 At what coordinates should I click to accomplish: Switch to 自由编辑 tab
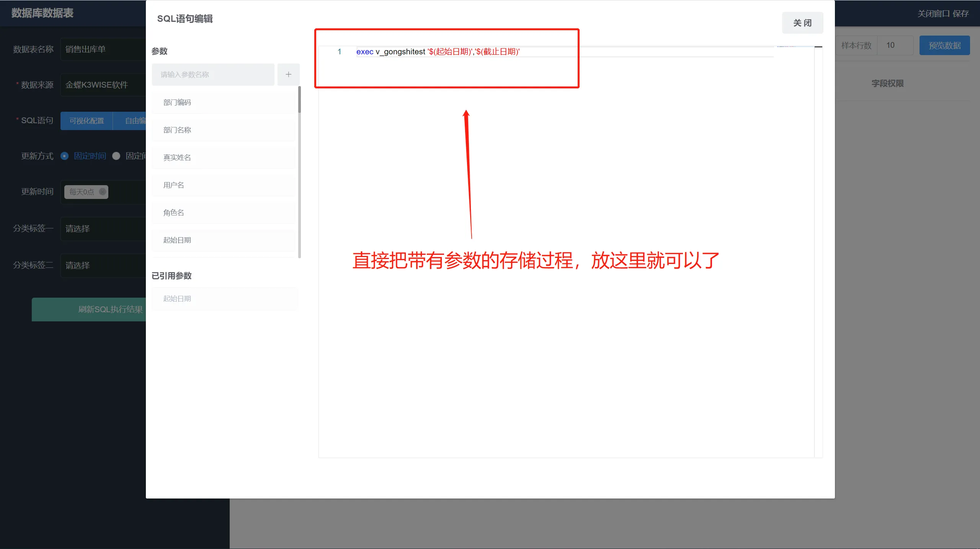129,121
